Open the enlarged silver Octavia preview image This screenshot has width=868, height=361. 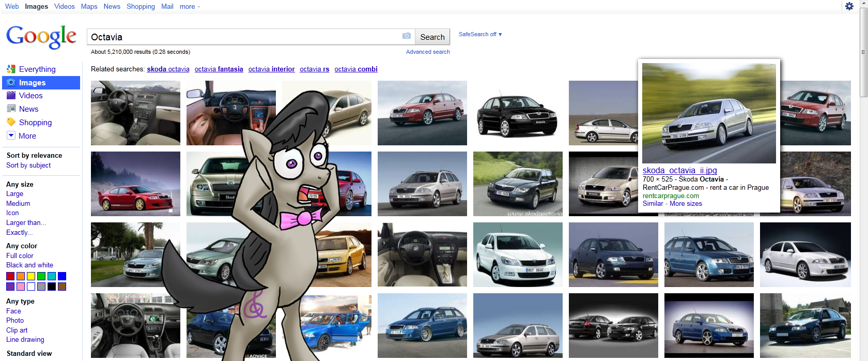tap(709, 113)
